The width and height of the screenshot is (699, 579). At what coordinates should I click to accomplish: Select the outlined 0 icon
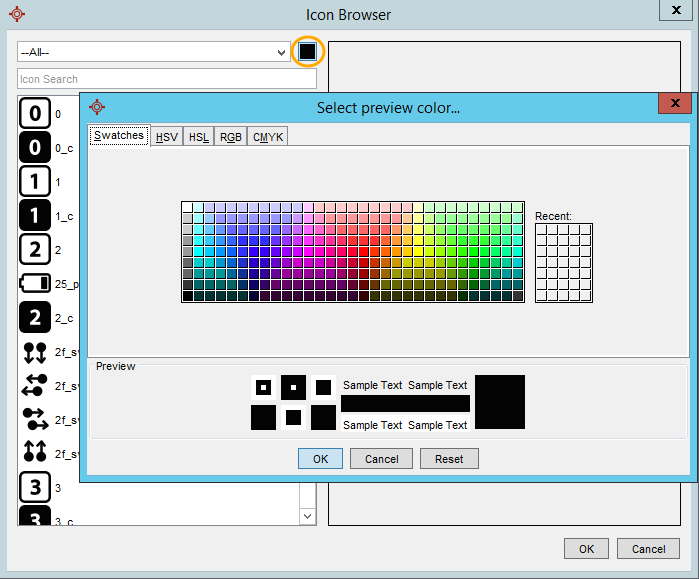click(35, 114)
